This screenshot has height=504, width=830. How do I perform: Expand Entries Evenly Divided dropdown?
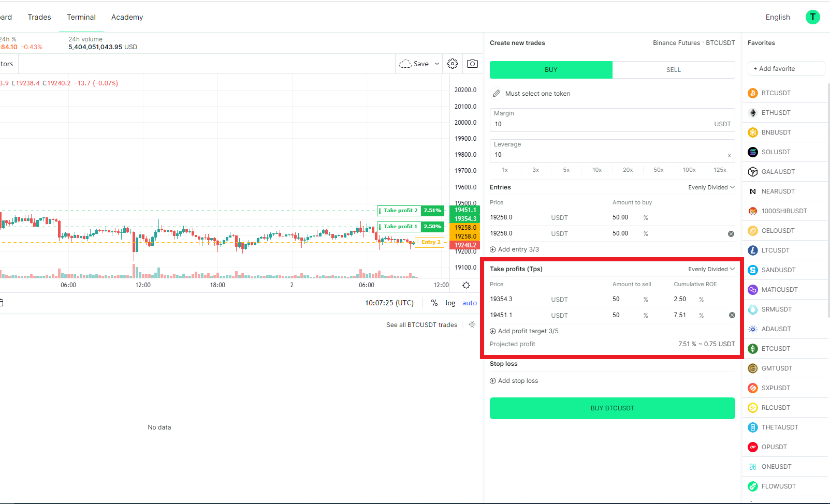coord(711,187)
